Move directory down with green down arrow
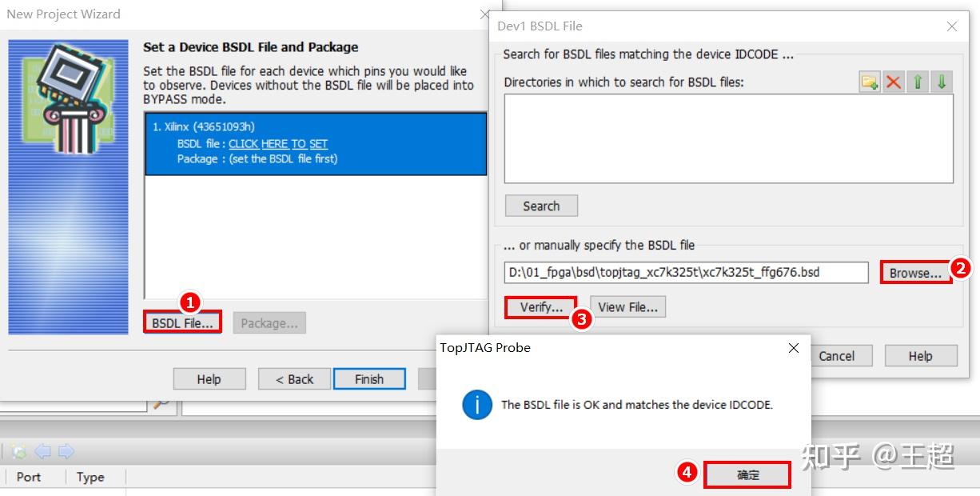This screenshot has width=980, height=496. click(x=942, y=82)
